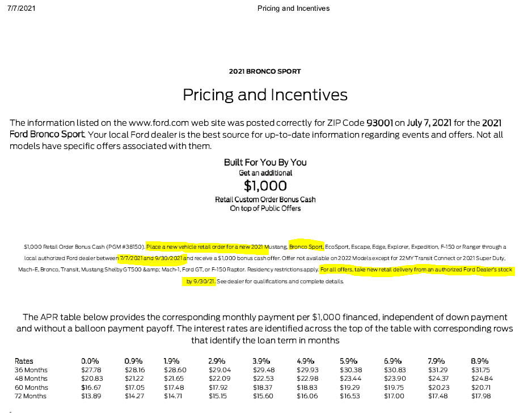Click the large $1,000 bonus amount
Screen dimensions: 532x413
265,185
